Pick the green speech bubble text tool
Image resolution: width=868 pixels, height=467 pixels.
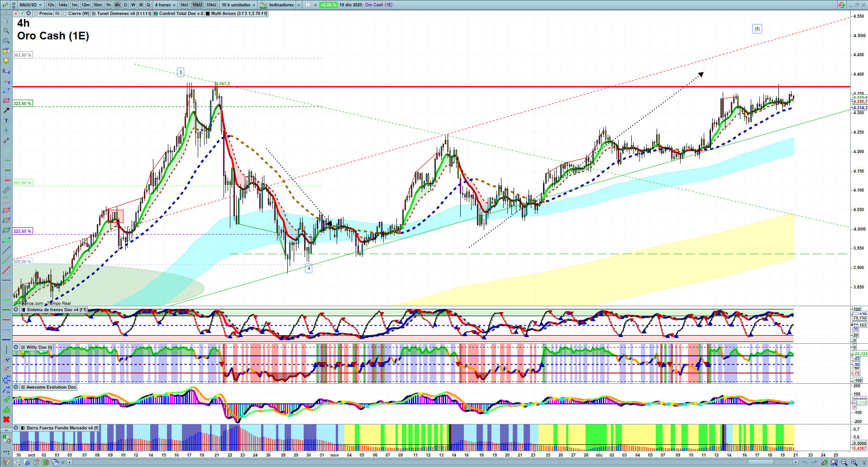pyautogui.click(x=6, y=130)
